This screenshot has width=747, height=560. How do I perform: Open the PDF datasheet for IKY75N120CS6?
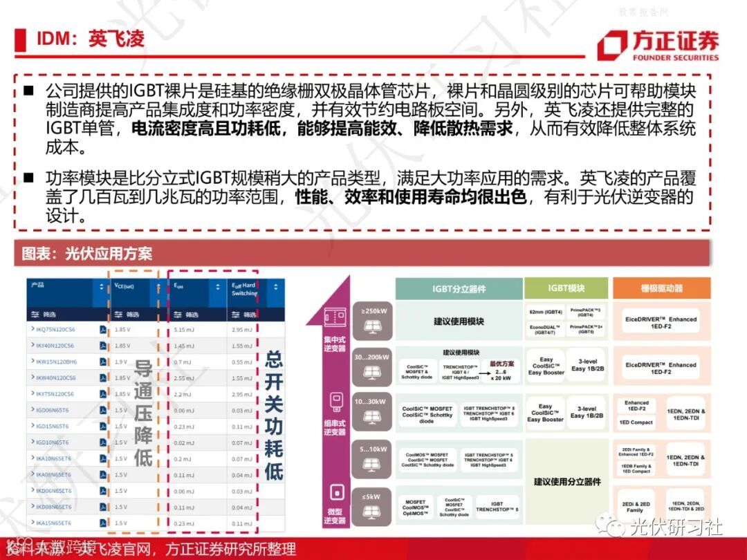103,394
